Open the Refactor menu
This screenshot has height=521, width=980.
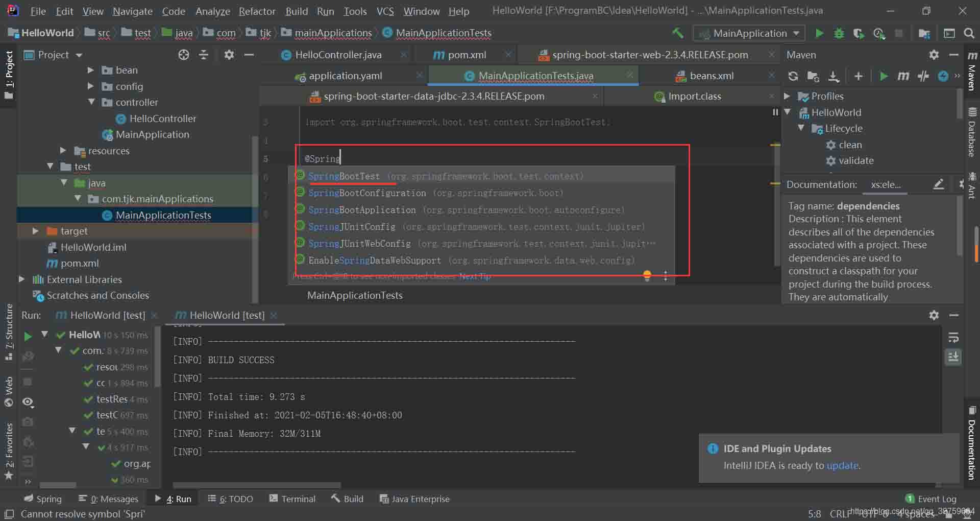pyautogui.click(x=257, y=11)
